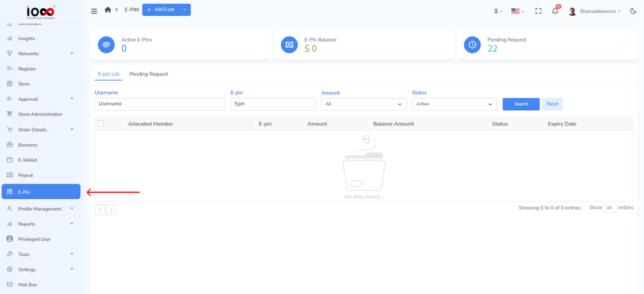Open the currency dollar selector
Screen dimensions: 644x294
(x=498, y=11)
